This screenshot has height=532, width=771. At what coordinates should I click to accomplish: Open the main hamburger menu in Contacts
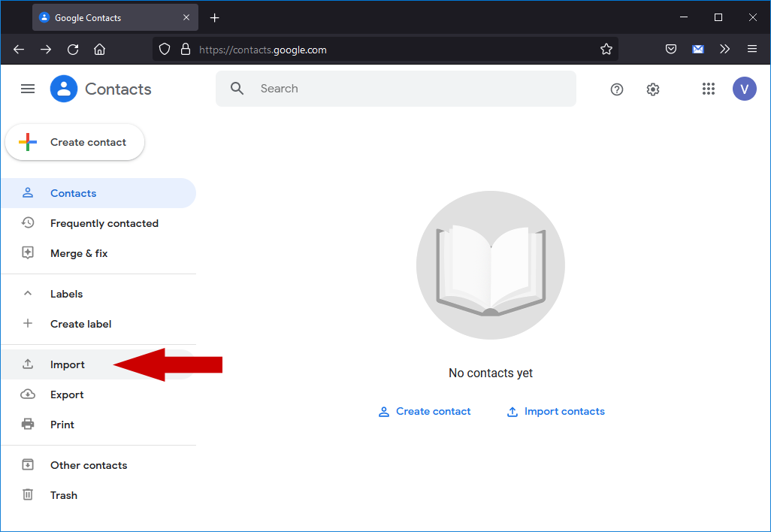(28, 89)
